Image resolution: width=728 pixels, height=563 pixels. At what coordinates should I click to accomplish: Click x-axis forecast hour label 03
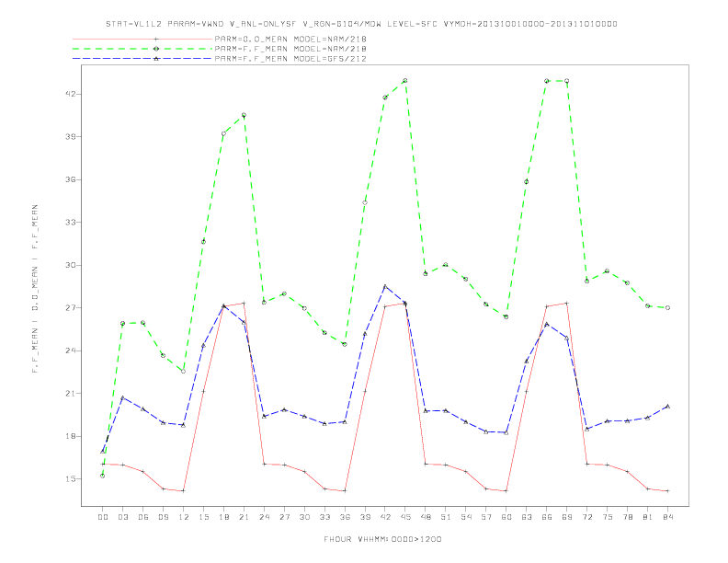click(122, 517)
